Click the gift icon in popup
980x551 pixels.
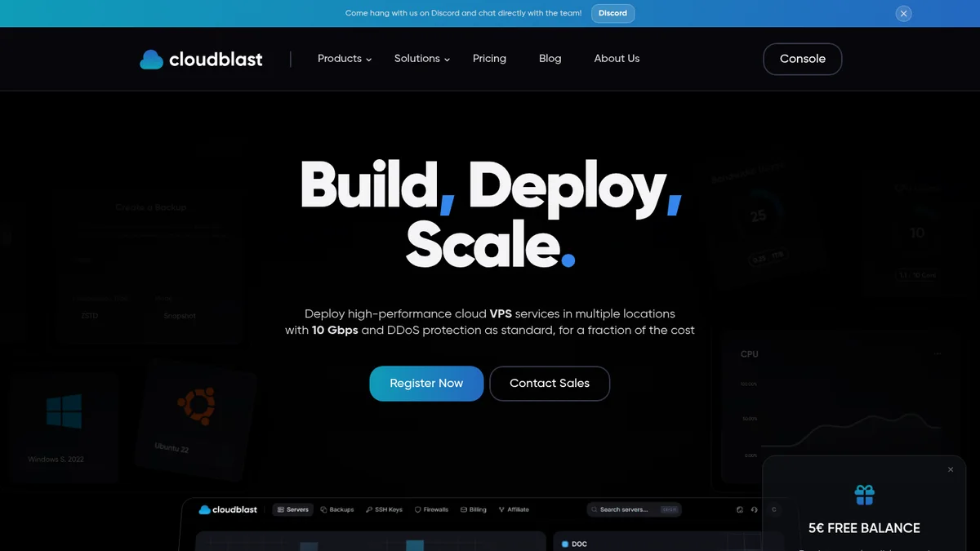864,494
